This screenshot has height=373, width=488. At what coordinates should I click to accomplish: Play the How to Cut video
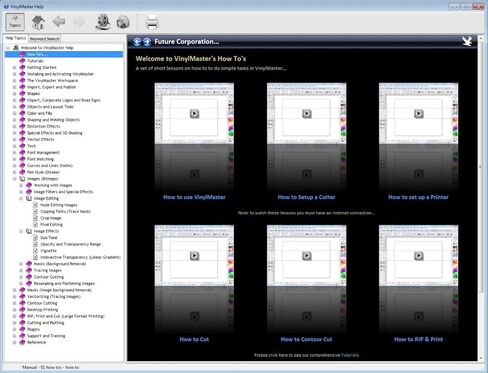click(x=194, y=256)
